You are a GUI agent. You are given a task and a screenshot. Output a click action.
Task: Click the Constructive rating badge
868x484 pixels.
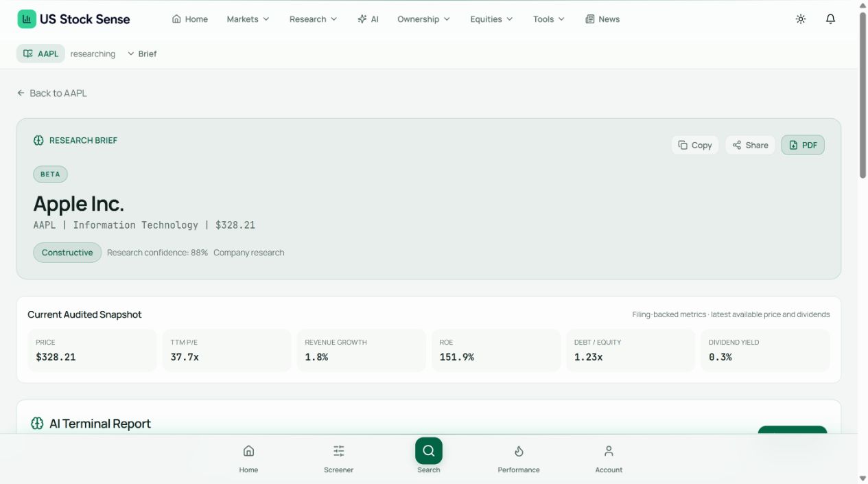click(67, 253)
